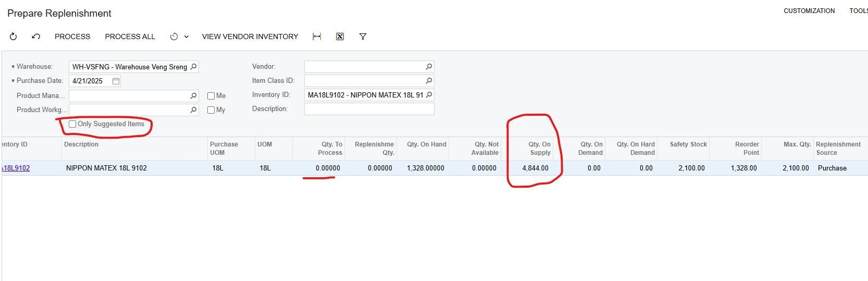The height and width of the screenshot is (281, 868).
Task: Open the Vendor lookup magnifier
Action: point(429,67)
